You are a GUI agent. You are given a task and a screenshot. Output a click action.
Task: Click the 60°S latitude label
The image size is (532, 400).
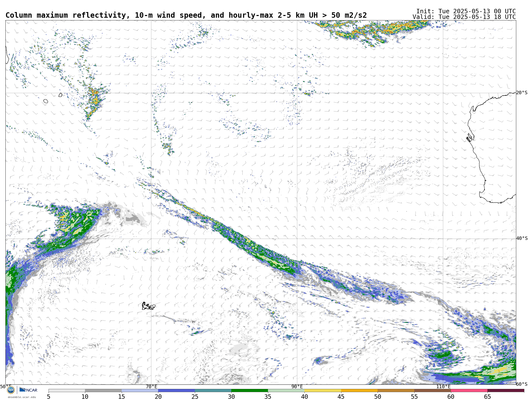pos(522,384)
